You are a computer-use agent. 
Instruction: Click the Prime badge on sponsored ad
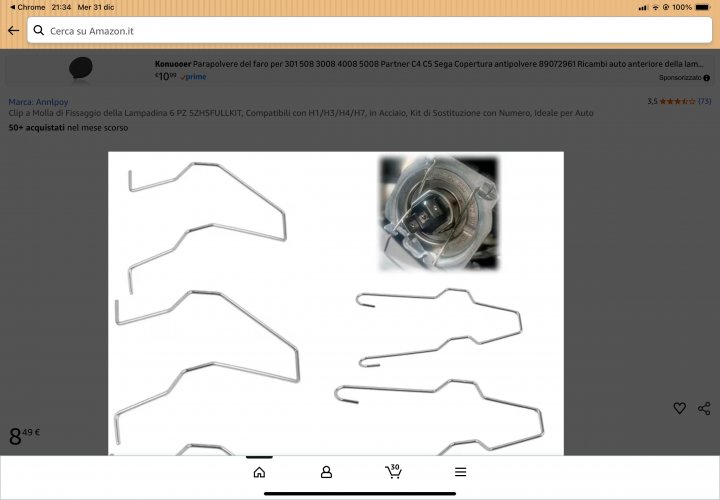[x=194, y=76]
